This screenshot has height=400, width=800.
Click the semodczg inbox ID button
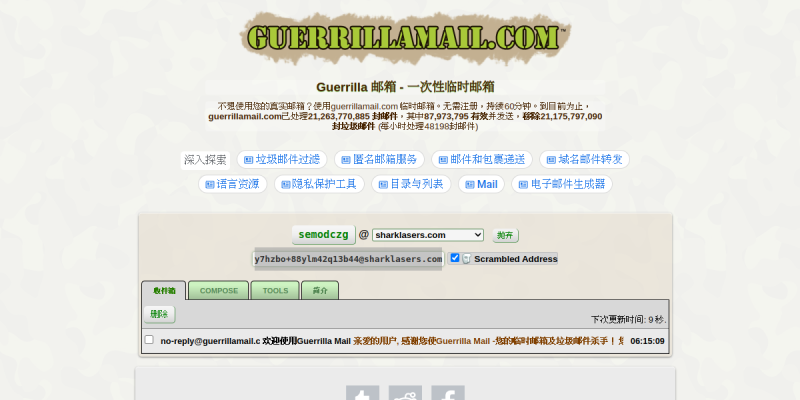[323, 235]
